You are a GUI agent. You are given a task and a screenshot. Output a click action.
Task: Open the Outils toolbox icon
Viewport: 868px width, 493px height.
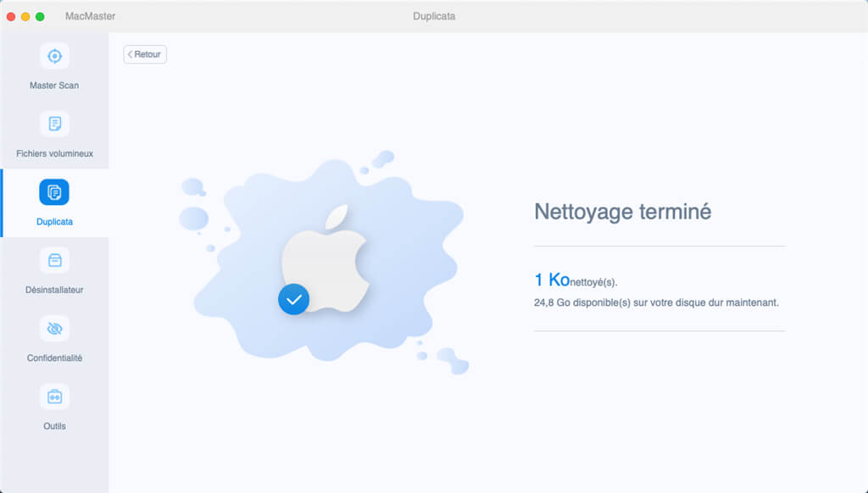[x=54, y=396]
